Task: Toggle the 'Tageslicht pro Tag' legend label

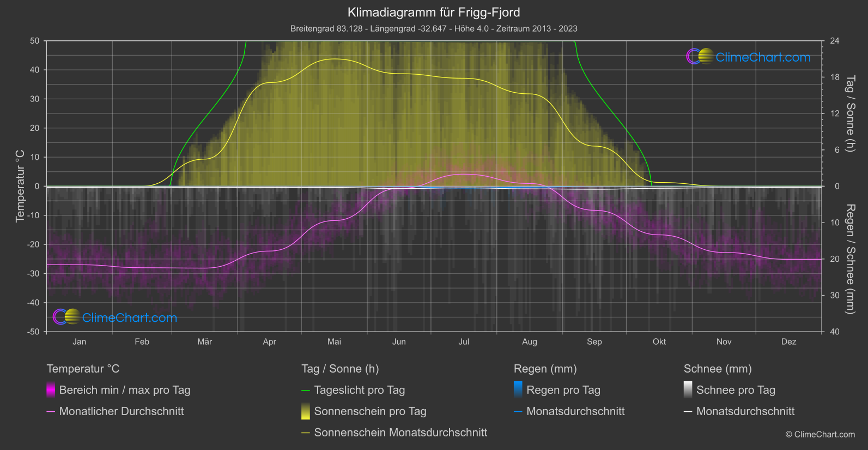Action: 359,390
